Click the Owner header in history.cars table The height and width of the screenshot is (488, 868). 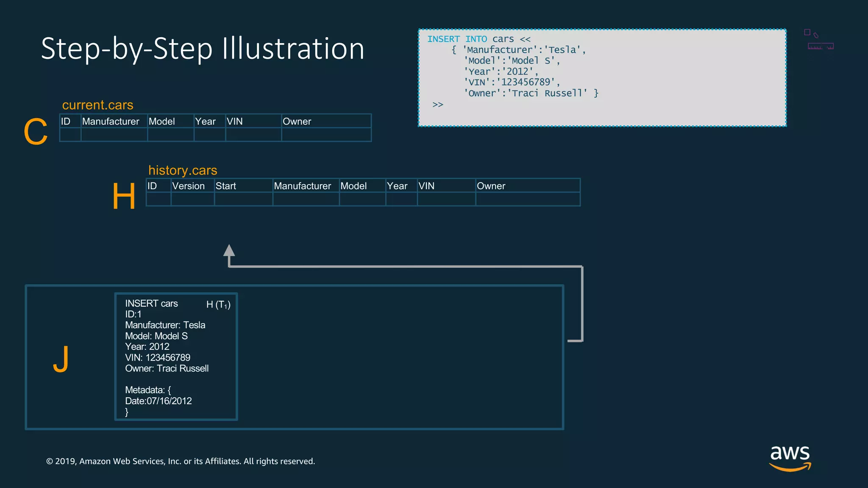click(x=491, y=186)
